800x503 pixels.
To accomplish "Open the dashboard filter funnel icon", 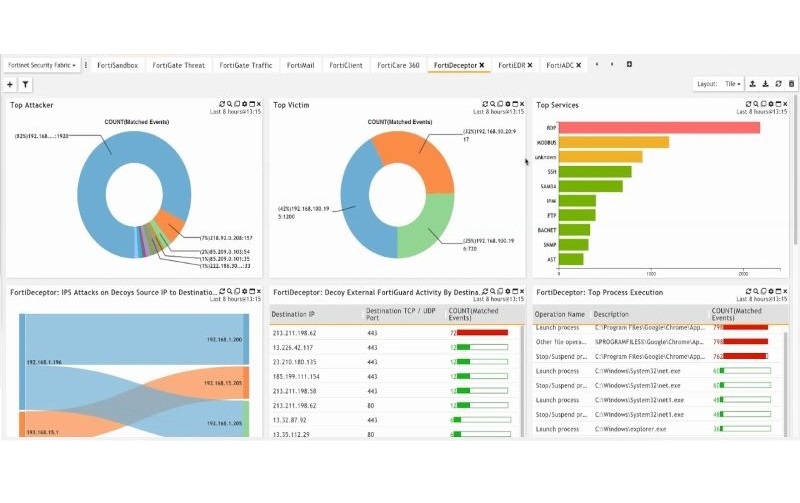I will (x=25, y=85).
